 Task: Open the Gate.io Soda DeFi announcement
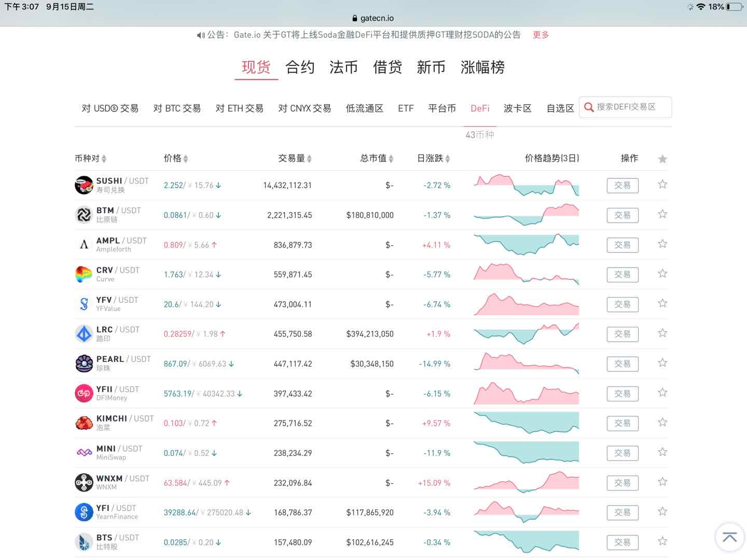click(x=377, y=35)
